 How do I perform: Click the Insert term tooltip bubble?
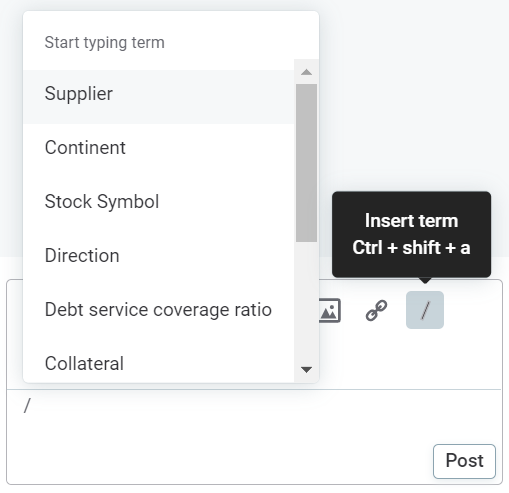point(411,234)
